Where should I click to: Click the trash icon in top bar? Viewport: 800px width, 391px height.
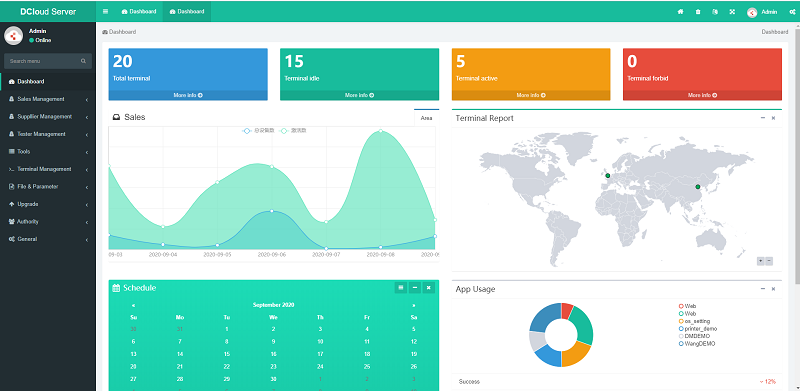(698, 12)
